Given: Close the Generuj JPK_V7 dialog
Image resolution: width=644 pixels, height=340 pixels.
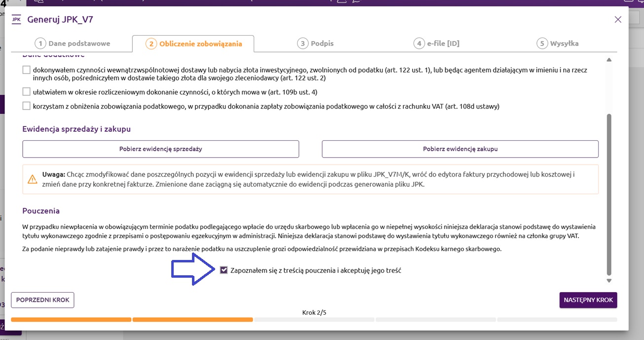Looking at the screenshot, I should coord(618,20).
